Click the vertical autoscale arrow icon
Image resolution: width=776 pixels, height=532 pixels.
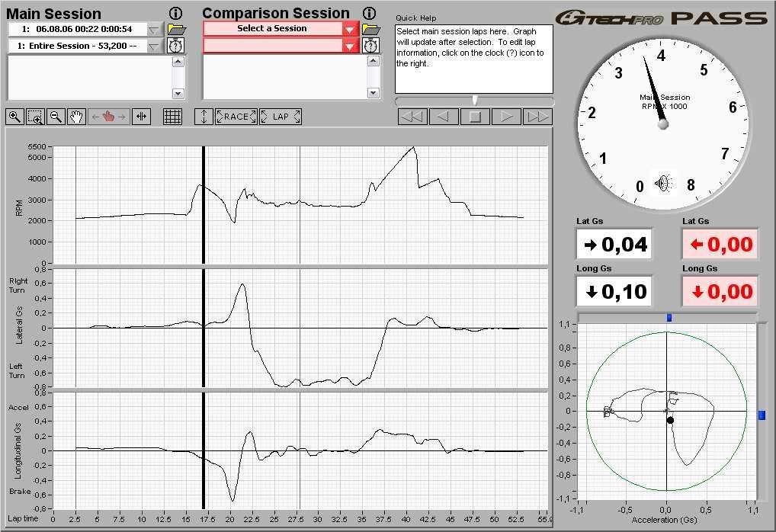pyautogui.click(x=204, y=117)
